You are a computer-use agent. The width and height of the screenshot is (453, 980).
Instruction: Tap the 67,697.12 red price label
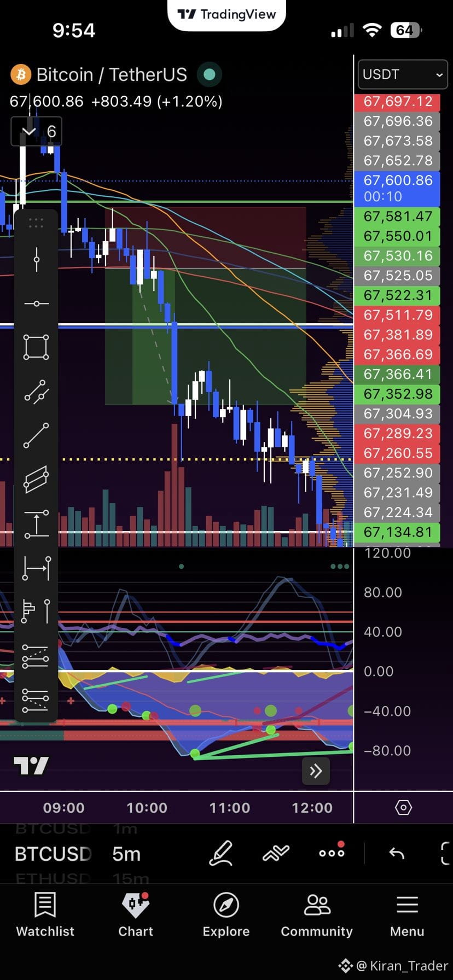pyautogui.click(x=397, y=101)
